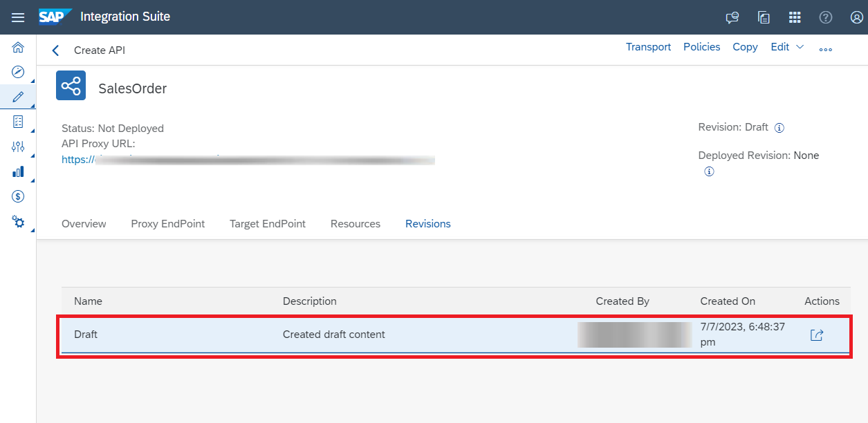Click the SalesOrder API share icon
This screenshot has width=868, height=423.
(71, 86)
